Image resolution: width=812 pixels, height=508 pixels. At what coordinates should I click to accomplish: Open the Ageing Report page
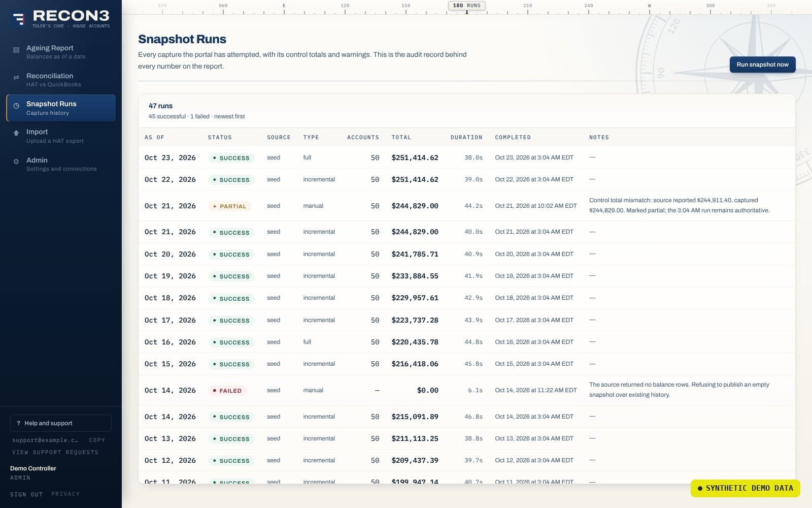[61, 52]
